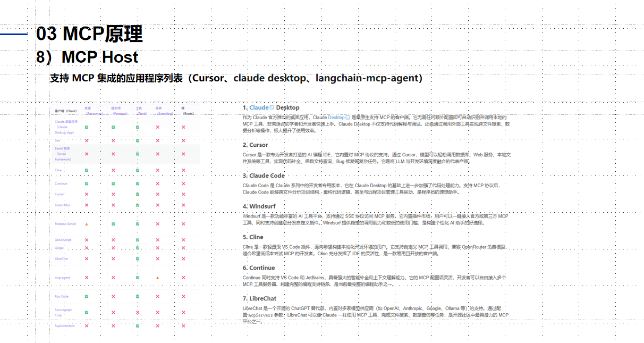Click heading '2. Cursor'
Viewport: 644px width, 343px height.
(256, 145)
